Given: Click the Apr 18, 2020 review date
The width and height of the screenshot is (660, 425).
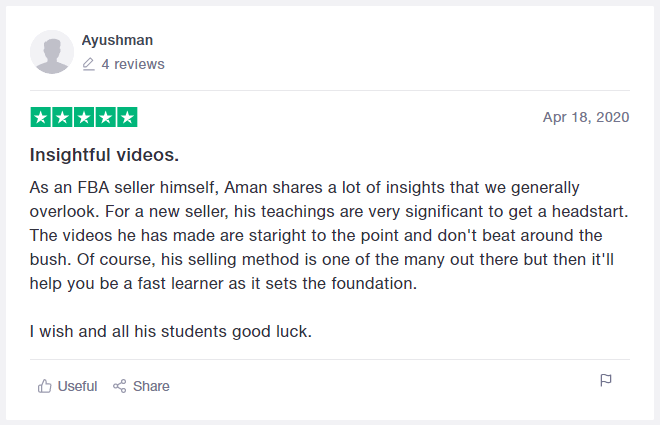Looking at the screenshot, I should [x=586, y=117].
